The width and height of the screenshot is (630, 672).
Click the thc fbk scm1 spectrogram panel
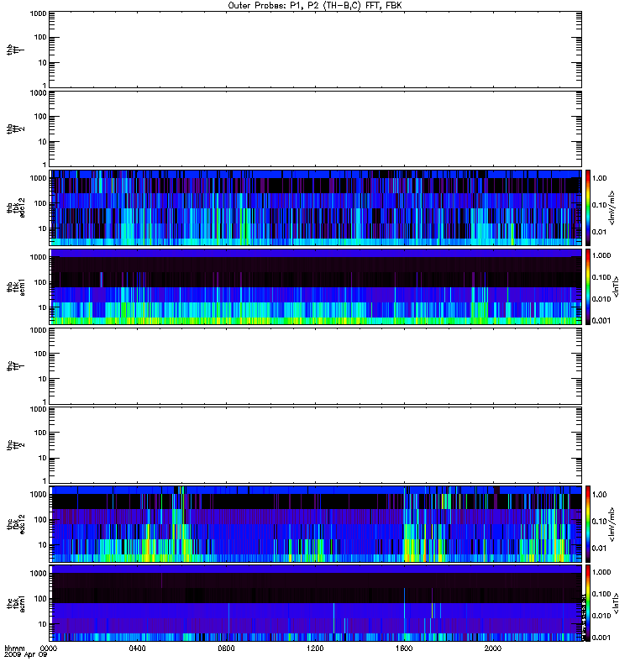pyautogui.click(x=315, y=603)
